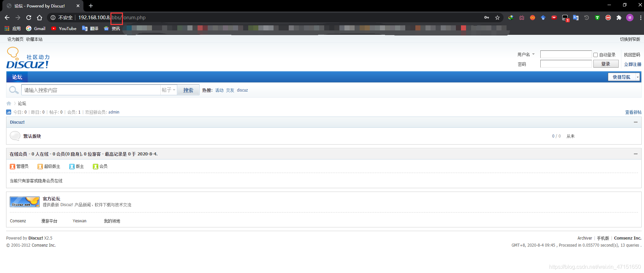644x273 pixels.
Task: Open the saved passwords key icon
Action: coord(487,18)
